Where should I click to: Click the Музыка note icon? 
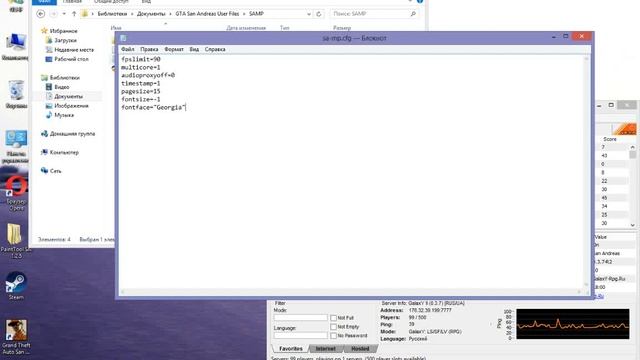[49, 115]
